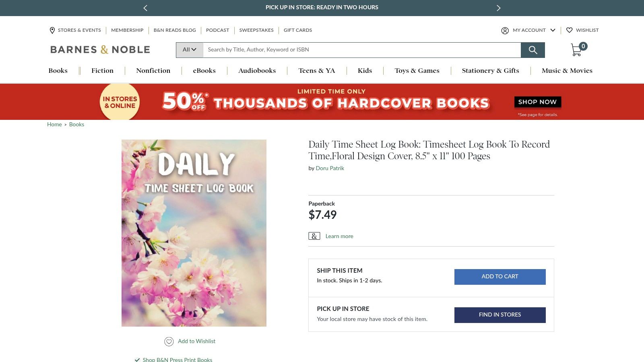Expand the My Account chevron
Screen dimensions: 644x362
click(x=553, y=30)
